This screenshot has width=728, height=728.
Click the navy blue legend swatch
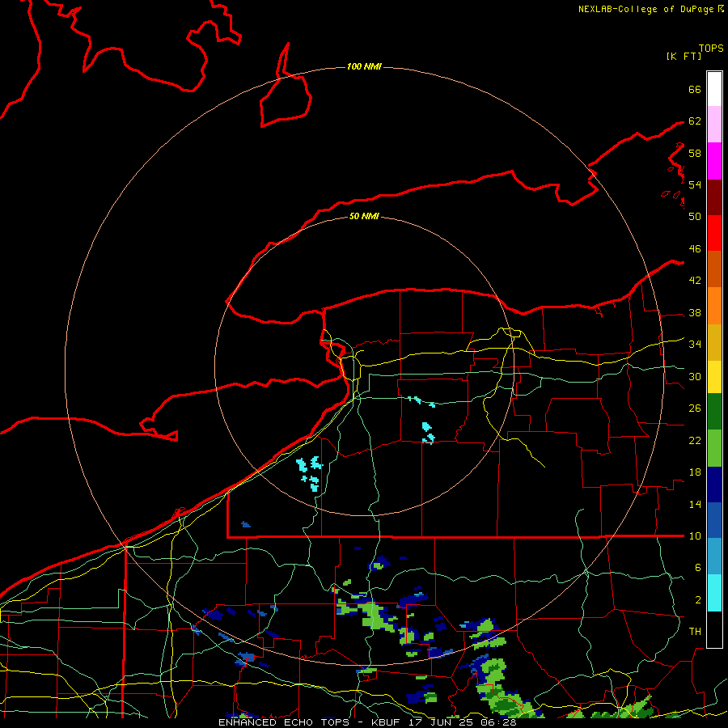point(714,485)
